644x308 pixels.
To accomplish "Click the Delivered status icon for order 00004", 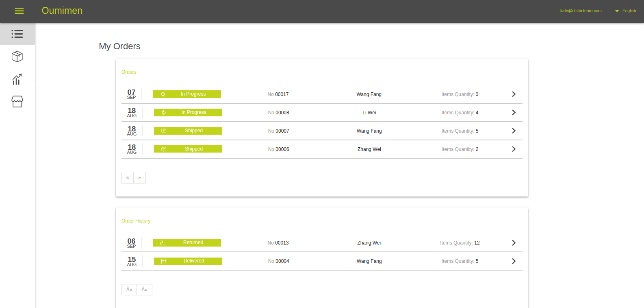I will point(164,261).
